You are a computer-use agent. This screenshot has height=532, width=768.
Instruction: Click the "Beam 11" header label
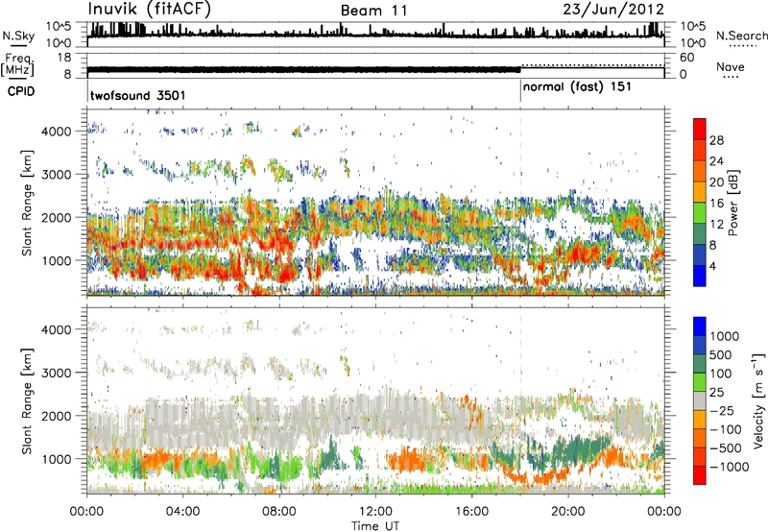click(373, 11)
